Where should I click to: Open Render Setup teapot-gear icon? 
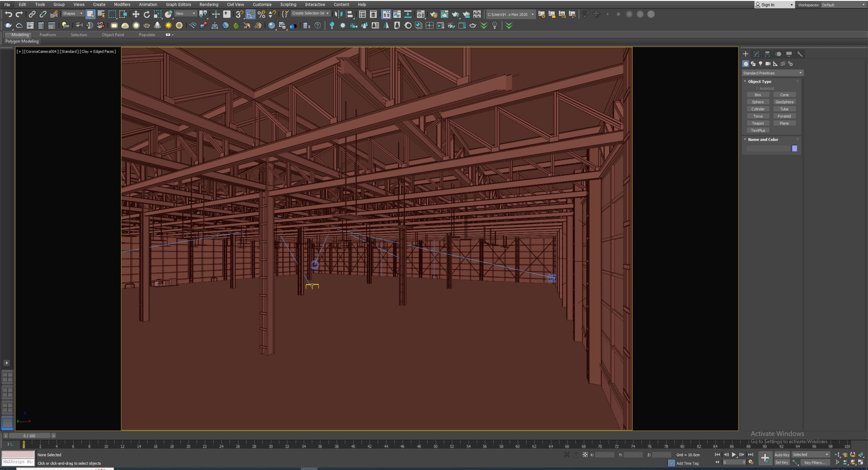click(434, 14)
